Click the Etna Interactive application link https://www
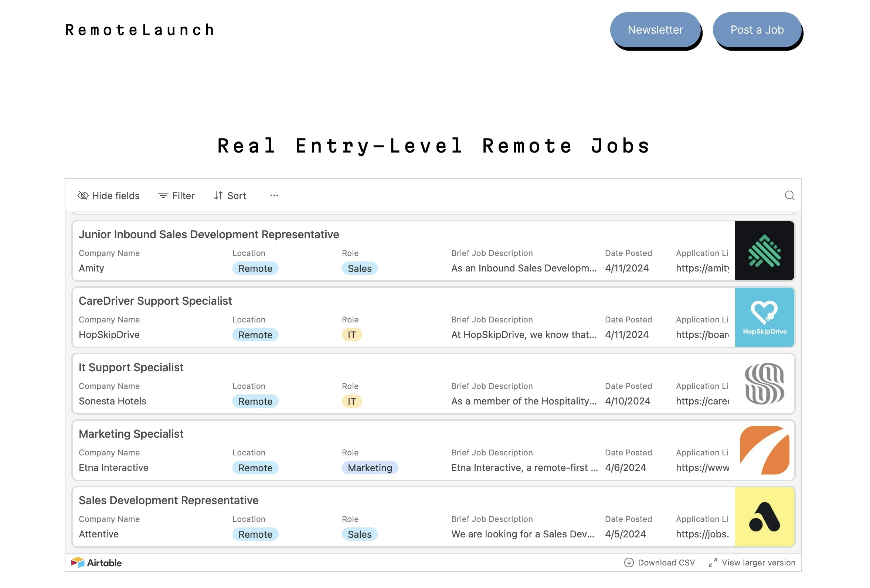The height and width of the screenshot is (588, 870). 702,468
